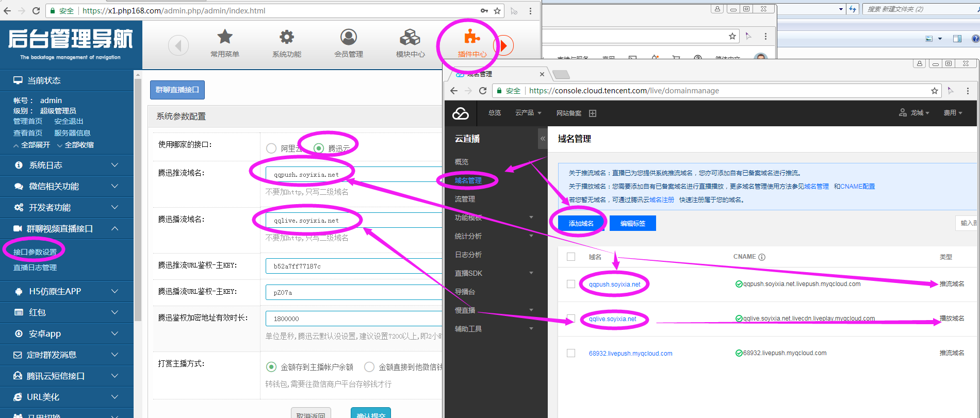Click the 添加域名 button
Image resolution: width=980 pixels, height=418 pixels.
pos(581,223)
